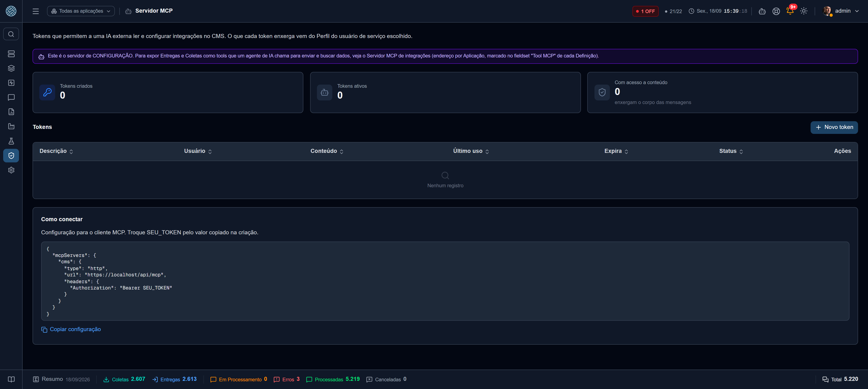This screenshot has height=389, width=868.
Task: Click Coletas 2.607 in status bar
Action: pyautogui.click(x=124, y=379)
